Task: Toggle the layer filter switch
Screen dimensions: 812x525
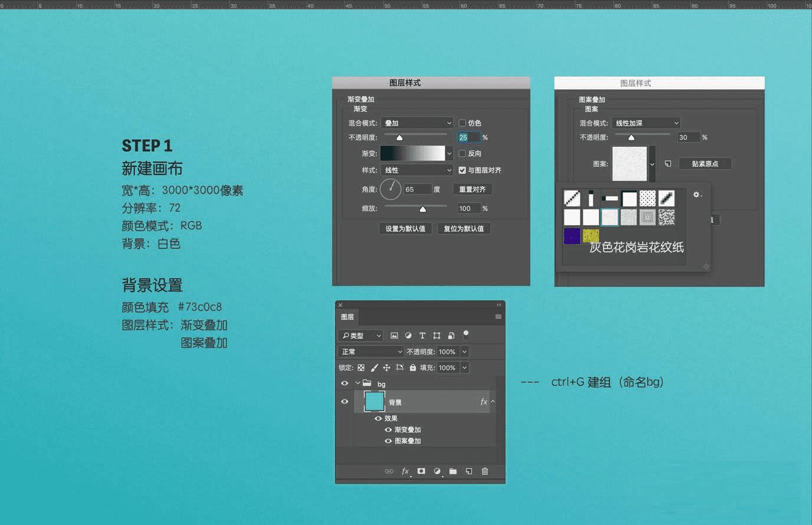Action: point(466,335)
